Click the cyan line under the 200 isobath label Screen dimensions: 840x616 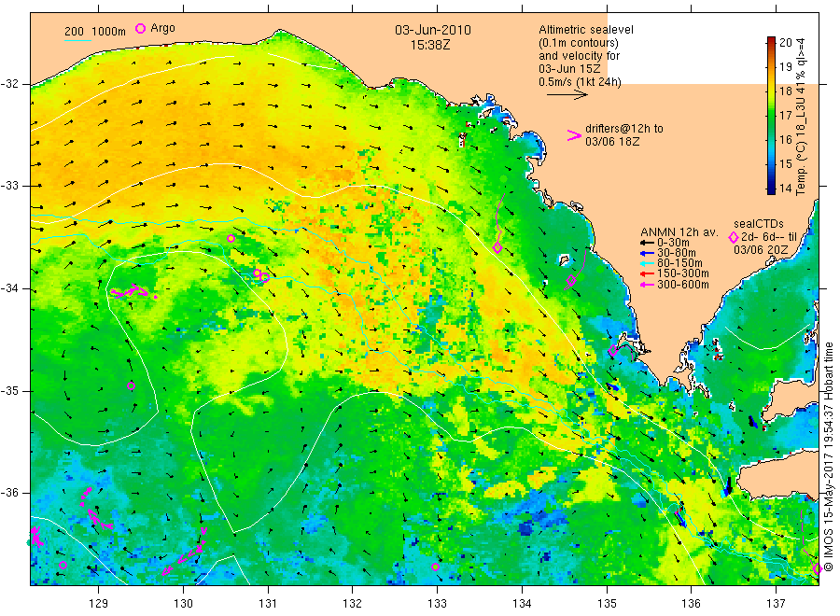pos(77,39)
